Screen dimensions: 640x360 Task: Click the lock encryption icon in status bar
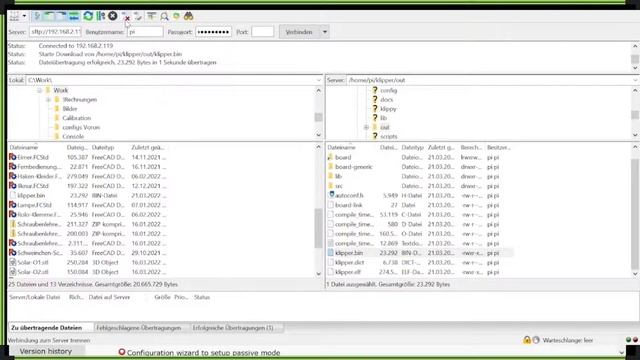tap(527, 340)
